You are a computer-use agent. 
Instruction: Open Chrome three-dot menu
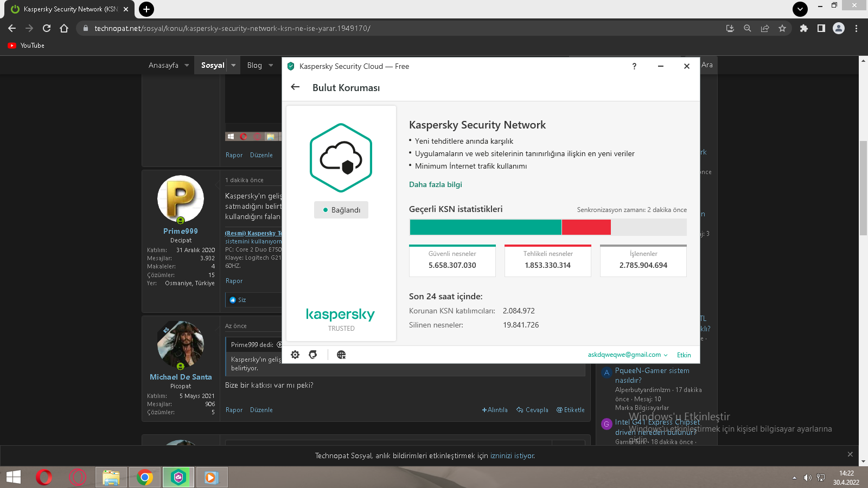click(857, 28)
